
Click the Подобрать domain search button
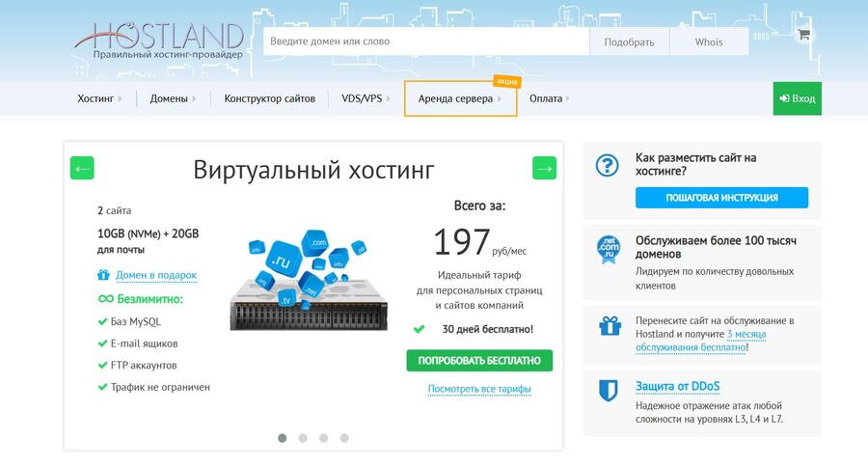[x=630, y=41]
